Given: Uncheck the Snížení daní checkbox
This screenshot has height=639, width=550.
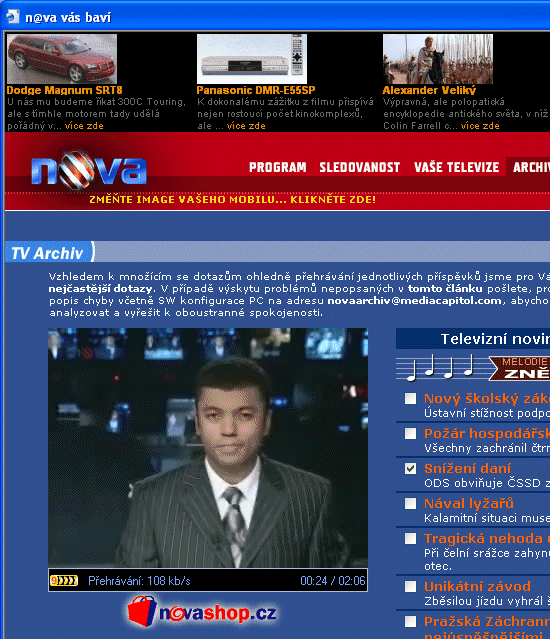Looking at the screenshot, I should 410,468.
